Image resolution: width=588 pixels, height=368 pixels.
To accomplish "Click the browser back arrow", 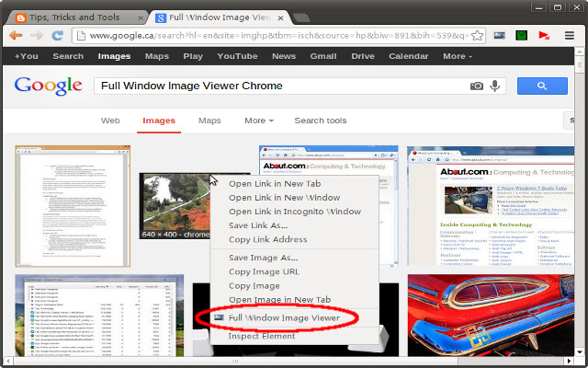I will click(x=16, y=36).
